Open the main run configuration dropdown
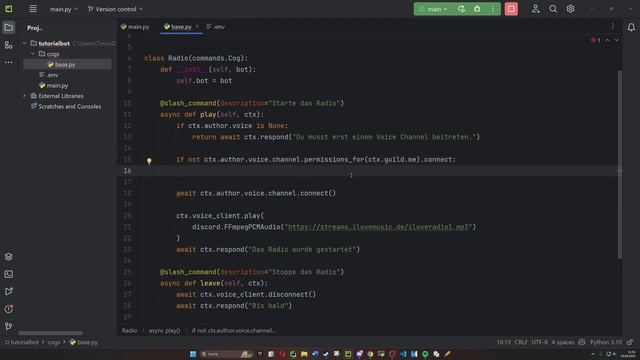The width and height of the screenshot is (640, 360). pyautogui.click(x=434, y=9)
